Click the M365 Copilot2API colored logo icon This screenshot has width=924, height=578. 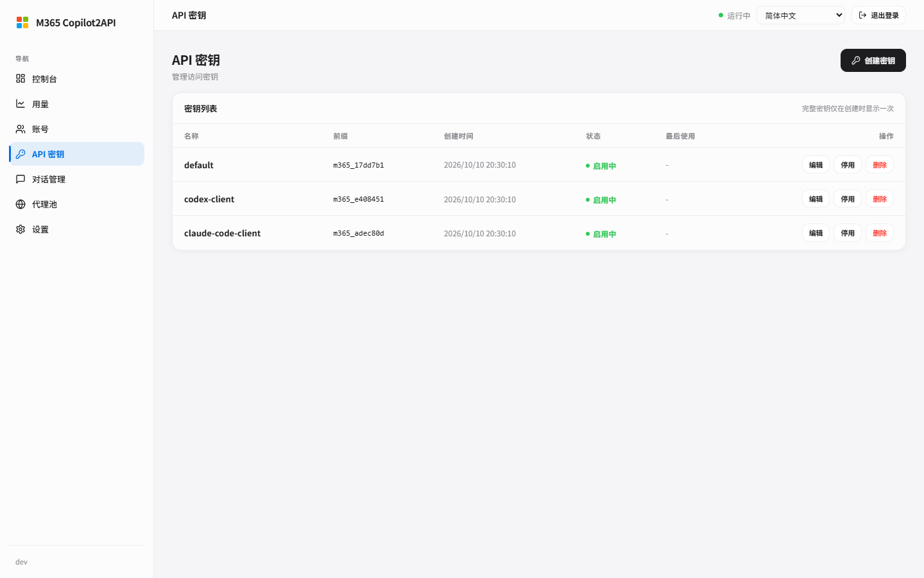[x=22, y=22]
